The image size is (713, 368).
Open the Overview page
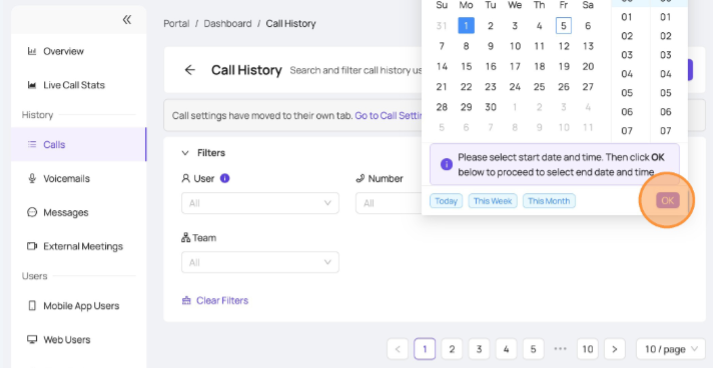pyautogui.click(x=79, y=51)
